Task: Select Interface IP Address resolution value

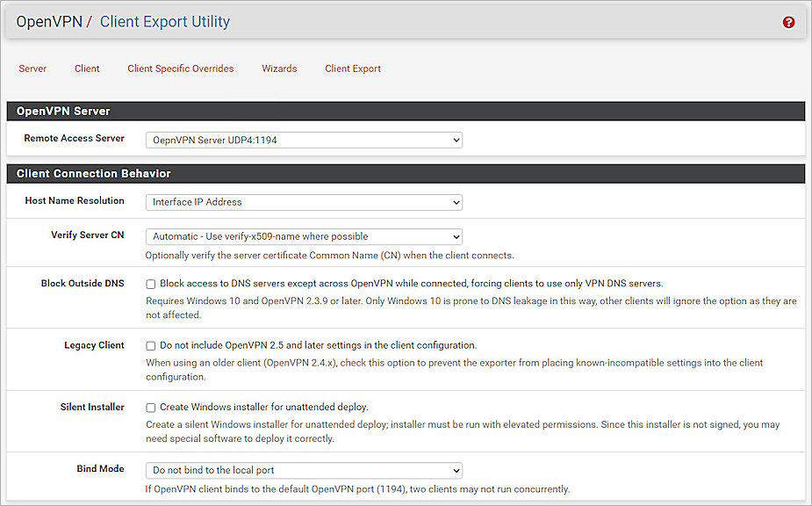Action: tap(303, 202)
